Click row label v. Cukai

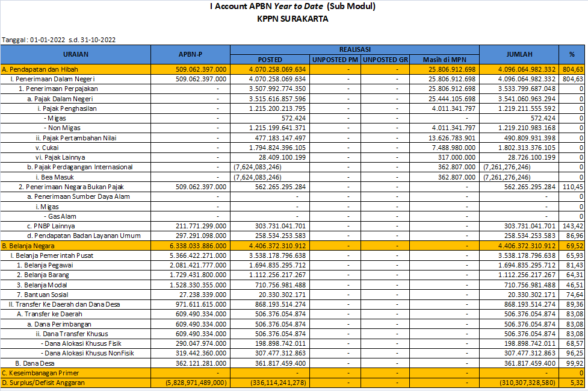(47, 148)
